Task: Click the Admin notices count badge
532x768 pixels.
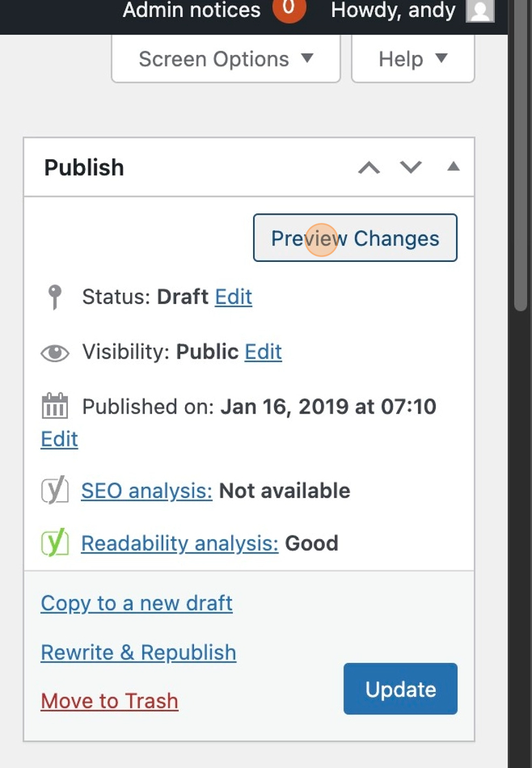Action: tap(289, 10)
